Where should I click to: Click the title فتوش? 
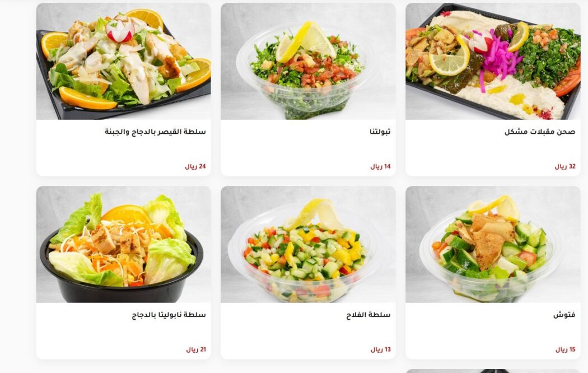(564, 315)
